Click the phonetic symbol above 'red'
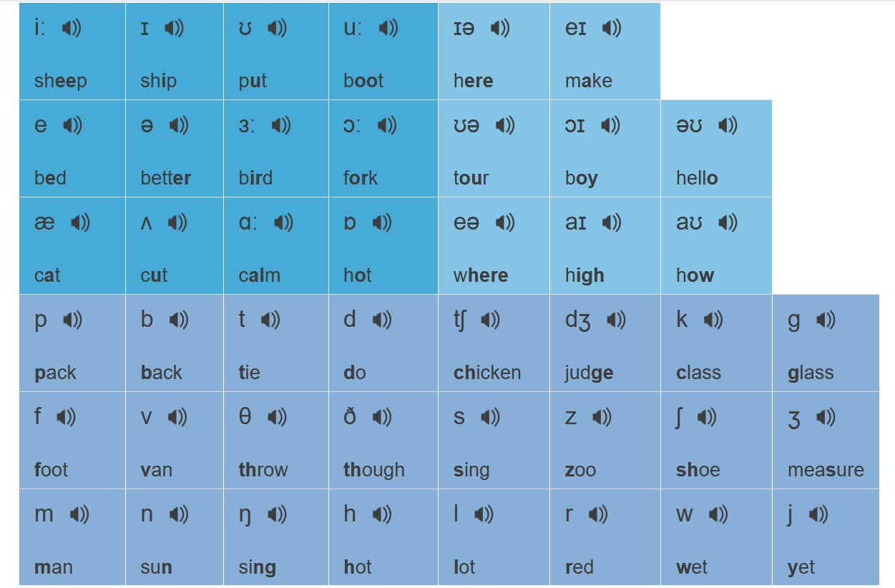The image size is (895, 588). tap(569, 514)
